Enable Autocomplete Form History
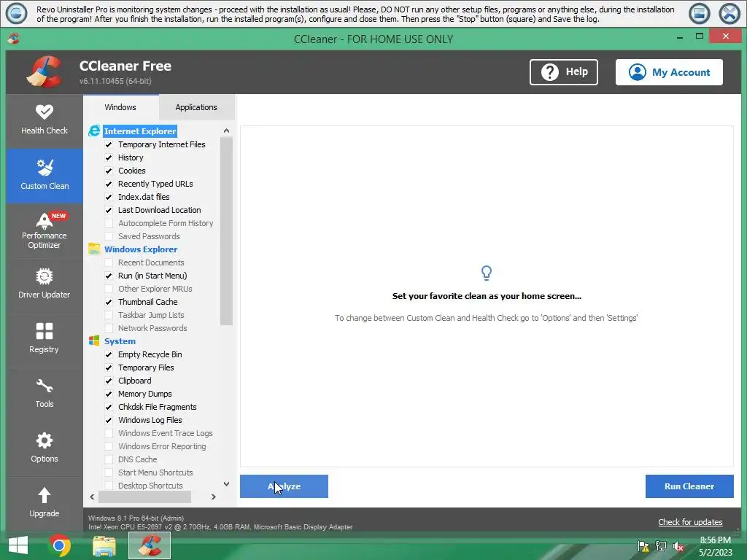Image resolution: width=747 pixels, height=560 pixels. click(x=109, y=223)
